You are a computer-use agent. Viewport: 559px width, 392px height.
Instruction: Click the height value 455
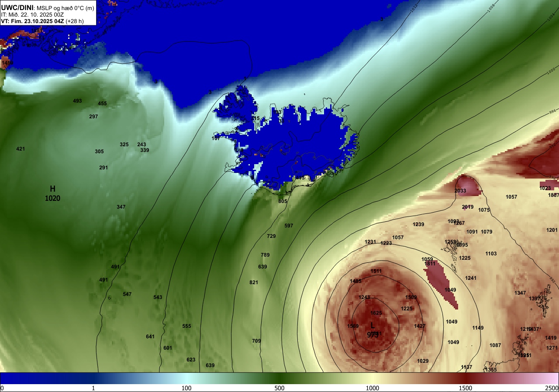point(102,103)
